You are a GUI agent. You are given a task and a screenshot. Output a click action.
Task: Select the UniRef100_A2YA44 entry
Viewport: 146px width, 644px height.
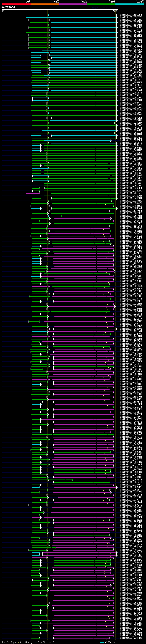131,42
